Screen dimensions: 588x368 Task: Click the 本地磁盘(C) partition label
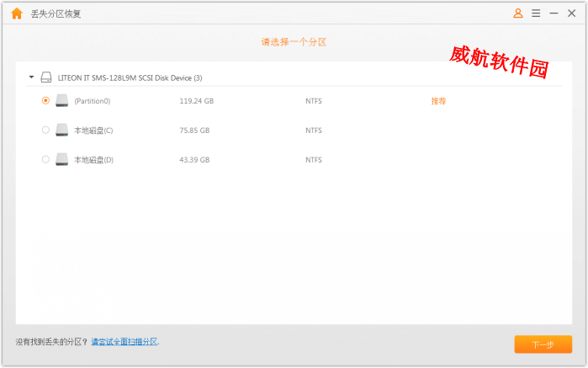93,131
